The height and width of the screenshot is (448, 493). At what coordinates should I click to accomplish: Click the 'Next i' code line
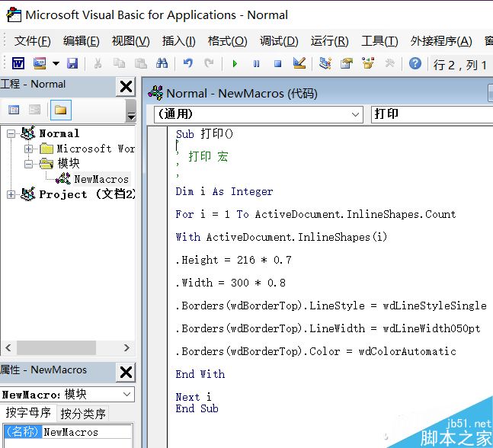click(194, 397)
